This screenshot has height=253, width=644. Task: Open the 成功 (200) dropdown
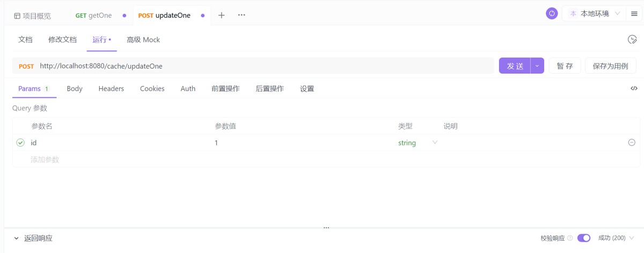[x=616, y=238]
